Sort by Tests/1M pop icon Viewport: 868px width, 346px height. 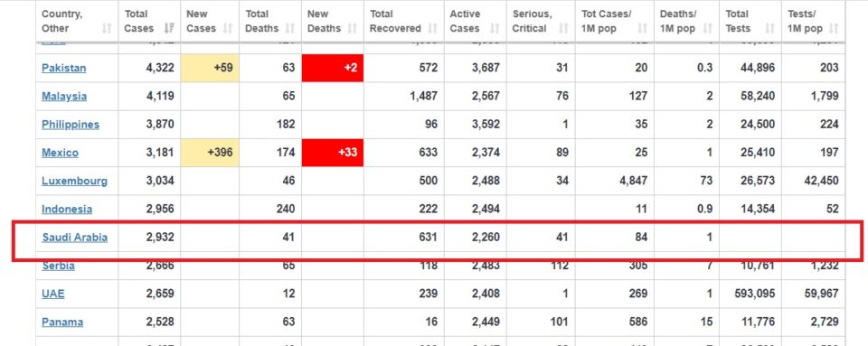pos(834,29)
